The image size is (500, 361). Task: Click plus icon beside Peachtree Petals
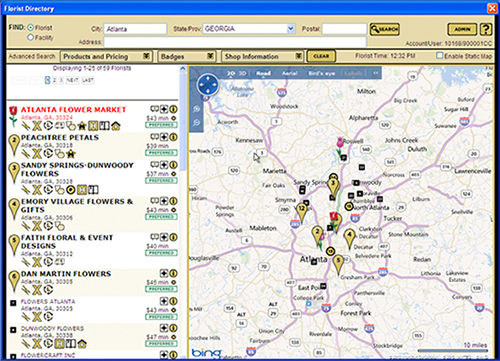[x=164, y=137]
